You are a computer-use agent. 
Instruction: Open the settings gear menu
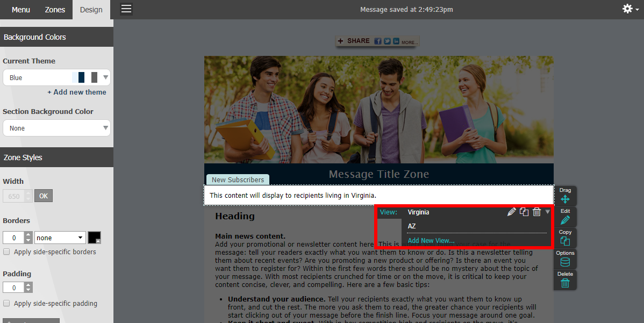(630, 9)
